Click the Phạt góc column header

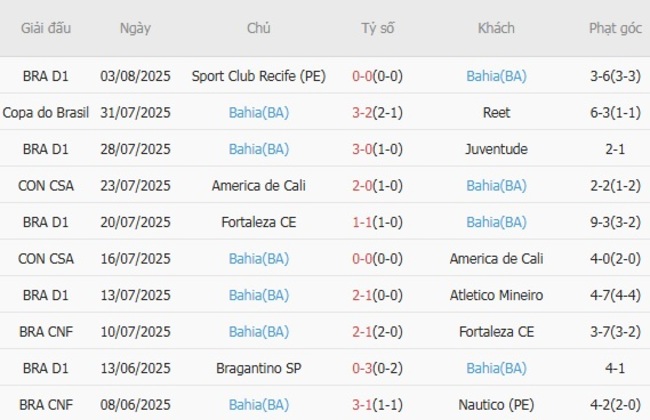pos(615,29)
